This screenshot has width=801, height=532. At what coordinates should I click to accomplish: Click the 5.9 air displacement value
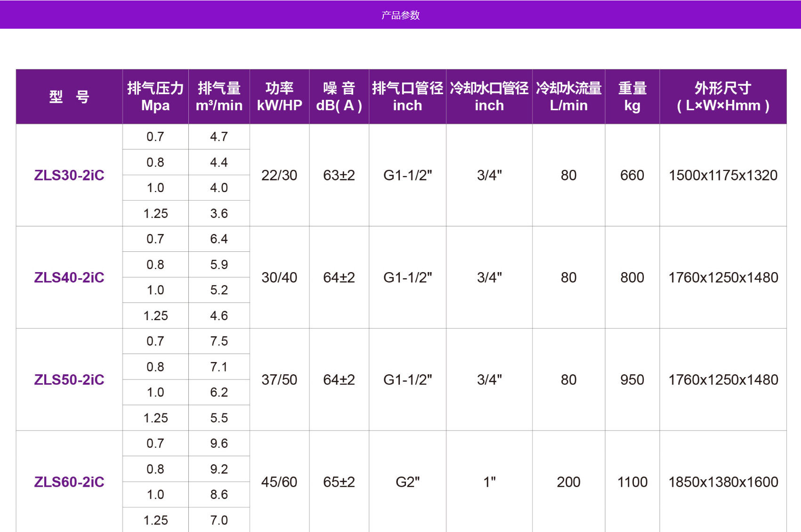219,264
